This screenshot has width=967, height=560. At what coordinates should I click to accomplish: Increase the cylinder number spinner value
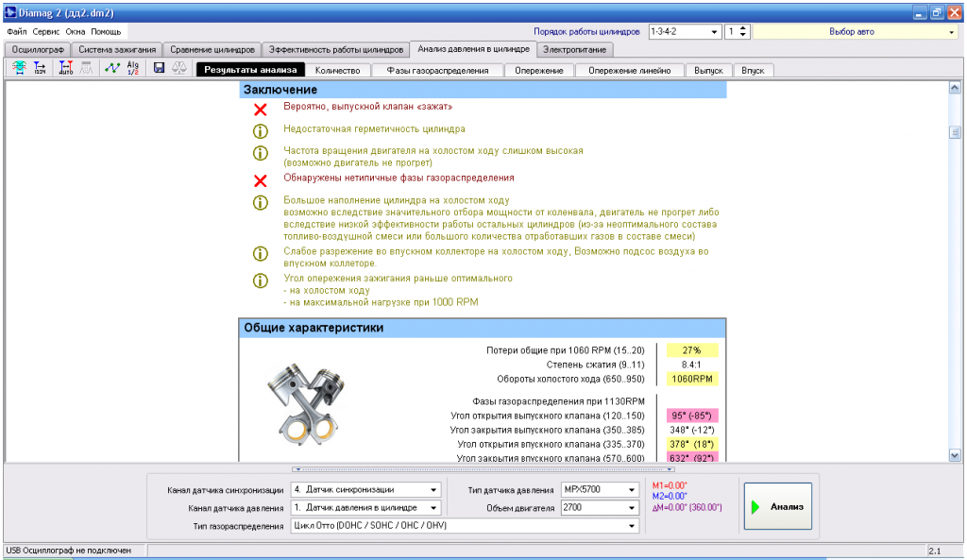(x=742, y=28)
